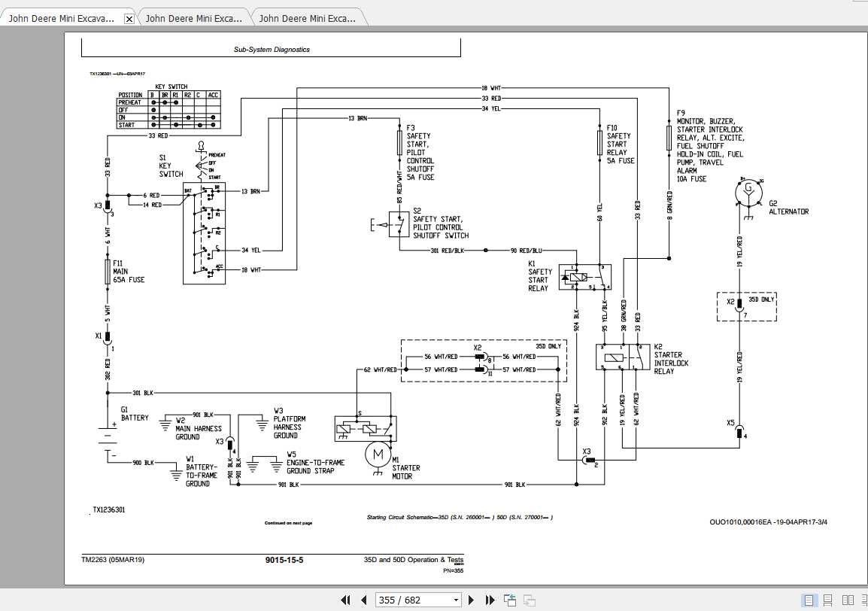
Task: Open the page number dropdown arrow
Action: [456, 600]
